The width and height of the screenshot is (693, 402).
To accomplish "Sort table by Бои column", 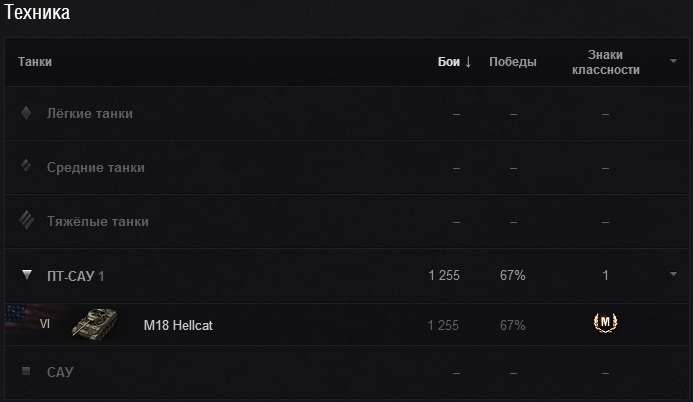I will click(x=454, y=62).
